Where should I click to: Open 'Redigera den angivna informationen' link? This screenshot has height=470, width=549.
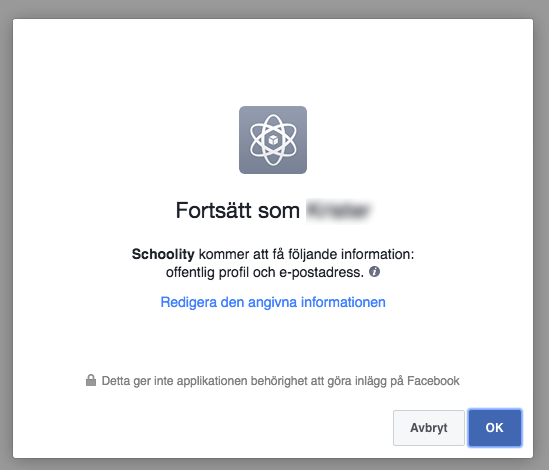pyautogui.click(x=273, y=302)
